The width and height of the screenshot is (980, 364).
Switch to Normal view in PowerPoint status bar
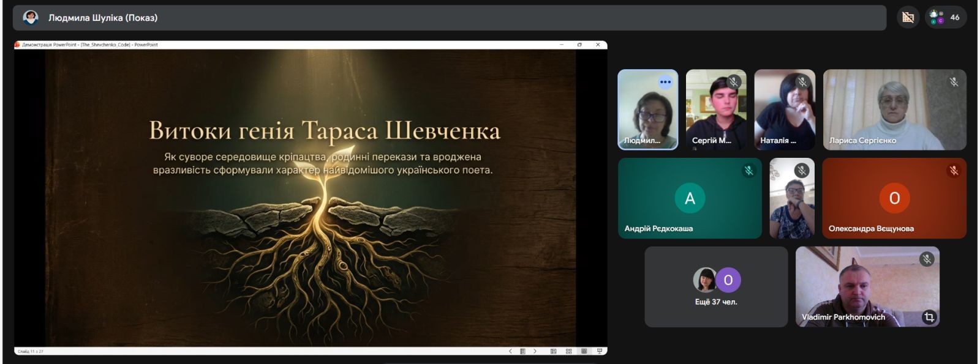[x=553, y=351]
